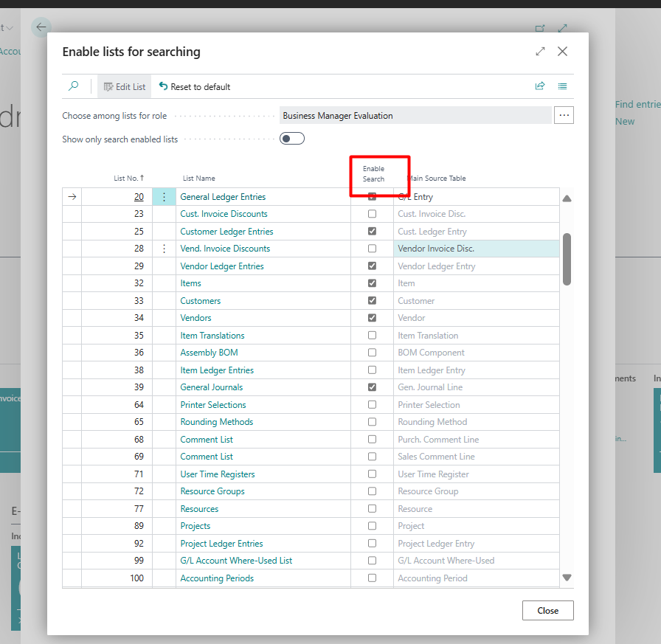Viewport: 661px width, 644px height.
Task: Check Enable Search for Item Ledger Entries
Action: pos(372,370)
